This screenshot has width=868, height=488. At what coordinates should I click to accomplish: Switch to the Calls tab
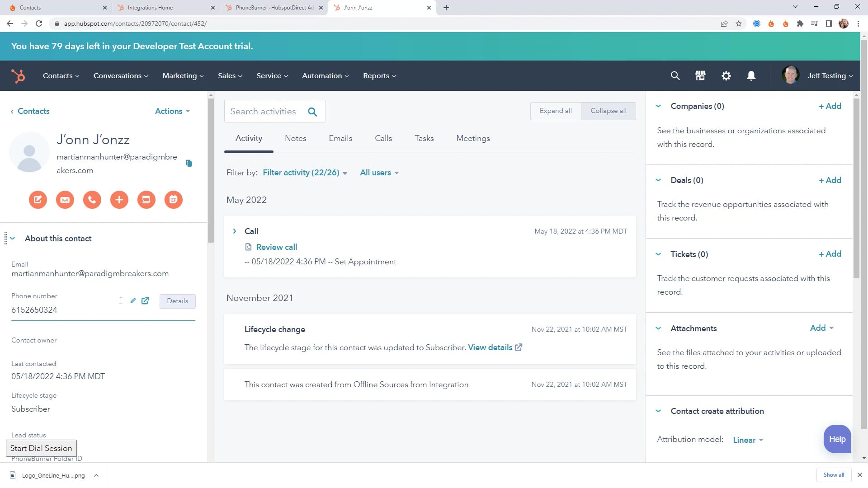pos(383,138)
